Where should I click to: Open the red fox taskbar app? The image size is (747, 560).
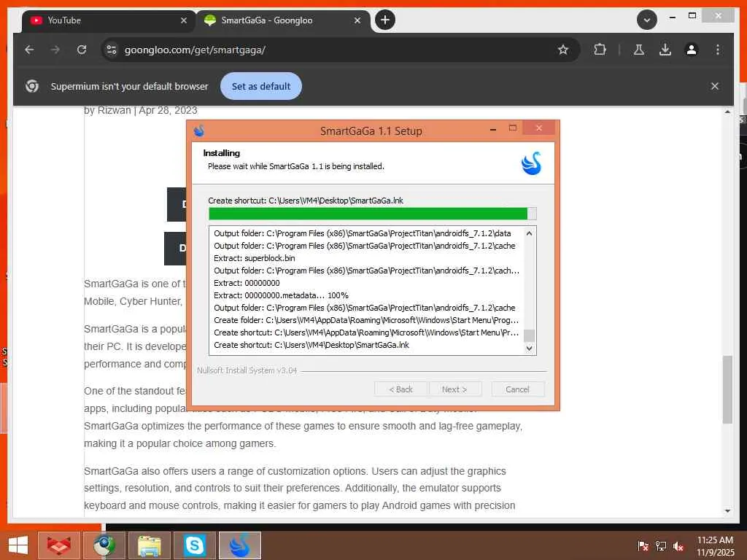point(59,545)
